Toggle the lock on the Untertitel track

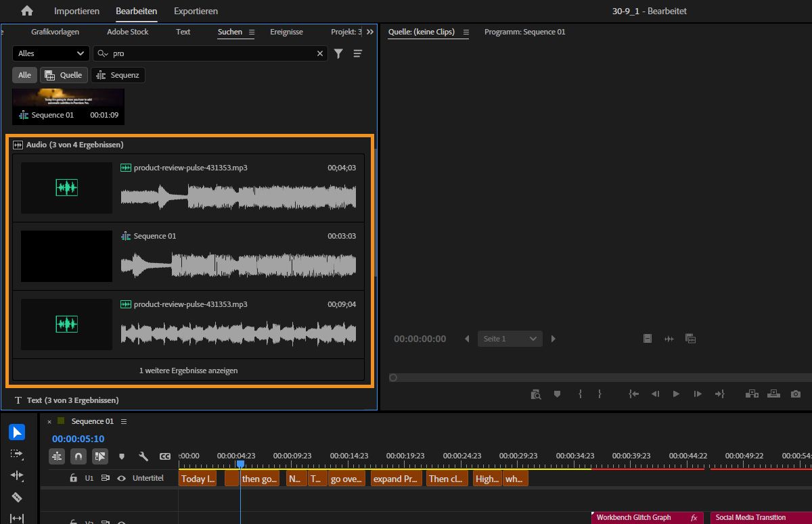coord(73,478)
